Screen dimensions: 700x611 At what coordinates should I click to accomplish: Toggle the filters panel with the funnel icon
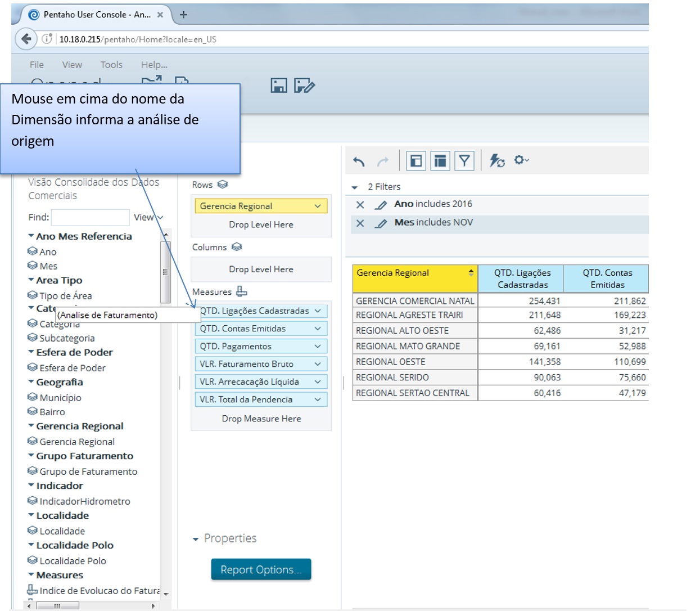(x=464, y=160)
